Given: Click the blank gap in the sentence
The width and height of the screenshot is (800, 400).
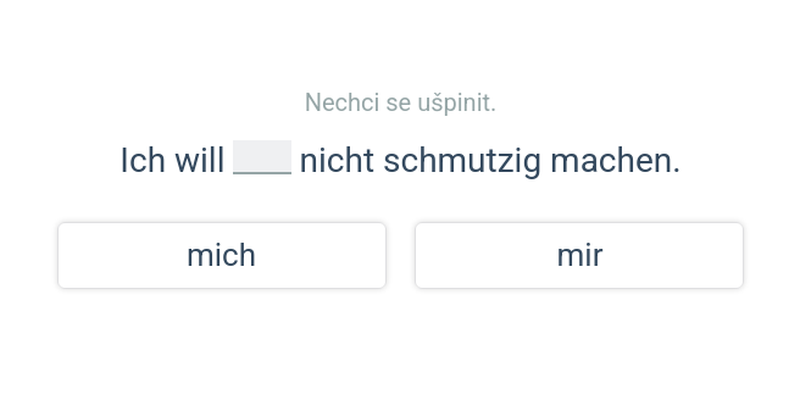Looking at the screenshot, I should 262,158.
